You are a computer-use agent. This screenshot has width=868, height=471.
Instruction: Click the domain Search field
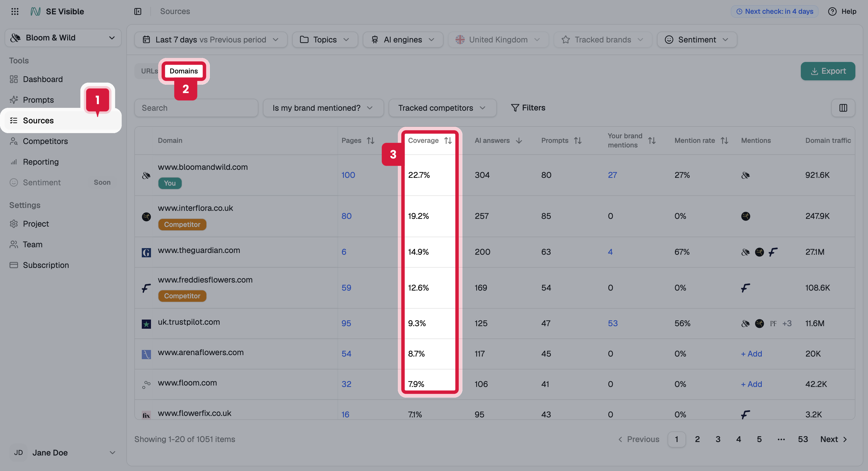(196, 108)
